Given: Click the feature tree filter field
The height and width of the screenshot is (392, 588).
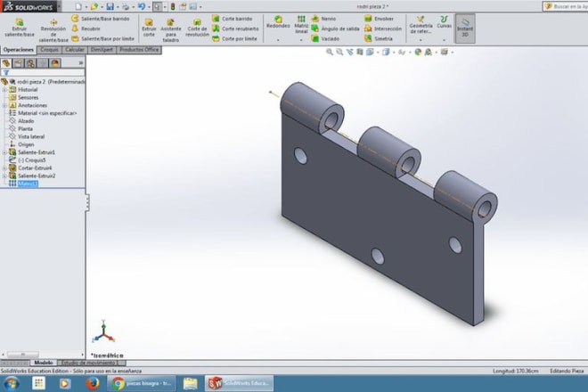Looking at the screenshot, I should pyautogui.click(x=43, y=72).
